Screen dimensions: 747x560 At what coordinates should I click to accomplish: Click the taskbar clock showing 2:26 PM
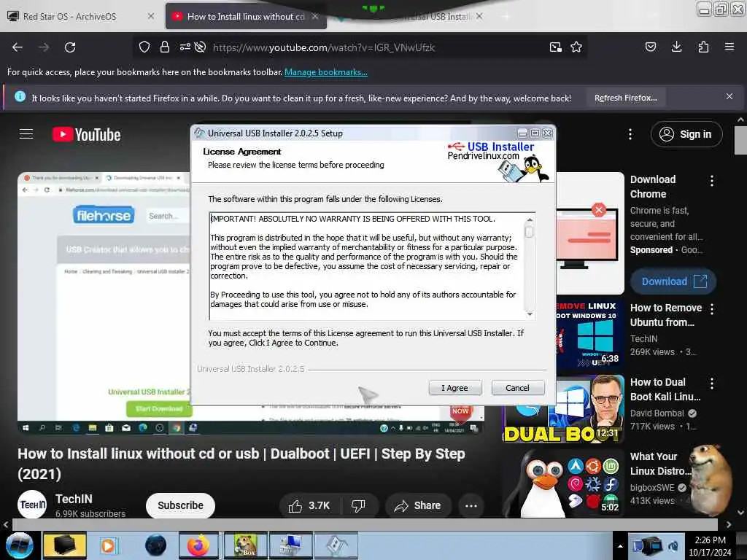710,546
